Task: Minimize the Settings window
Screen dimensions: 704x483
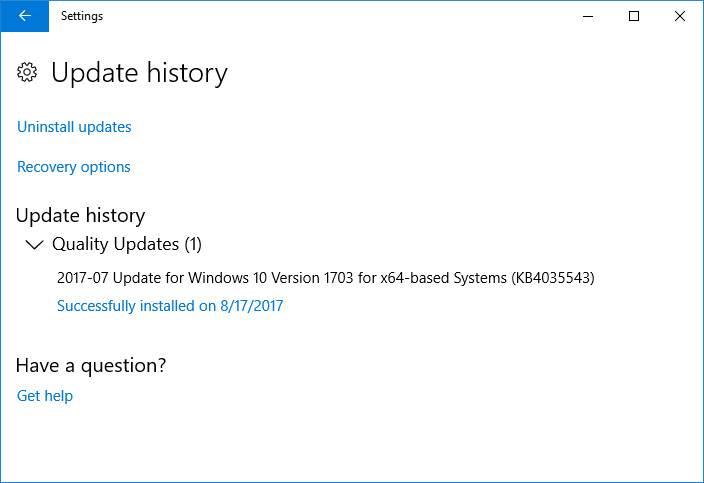Action: [x=588, y=16]
